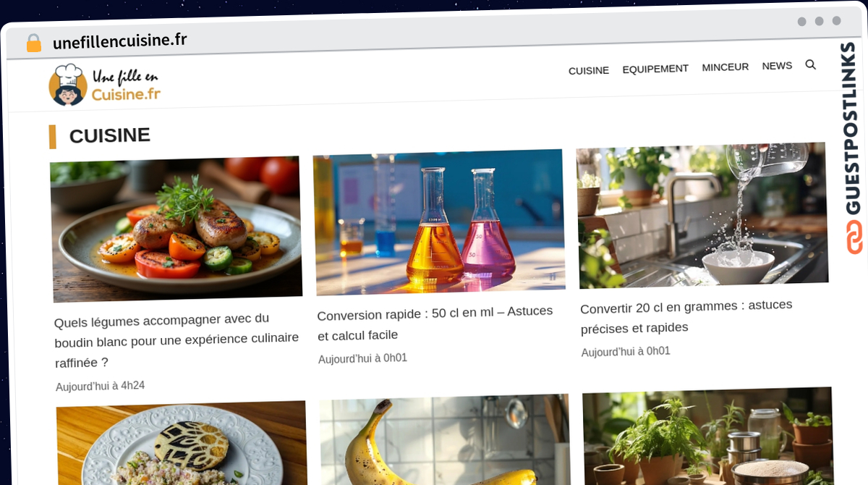Open the boudin blanc légumes article
The width and height of the screenshot is (868, 485).
(x=176, y=340)
